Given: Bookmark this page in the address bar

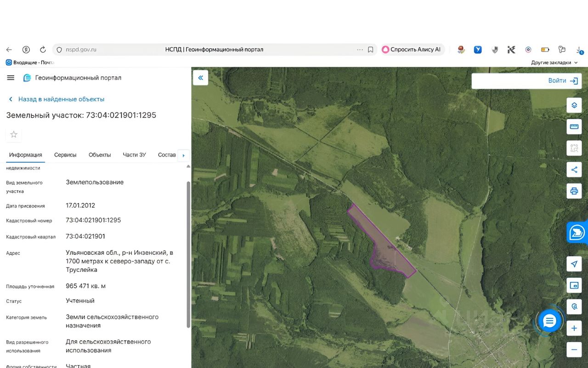Looking at the screenshot, I should coord(370,50).
